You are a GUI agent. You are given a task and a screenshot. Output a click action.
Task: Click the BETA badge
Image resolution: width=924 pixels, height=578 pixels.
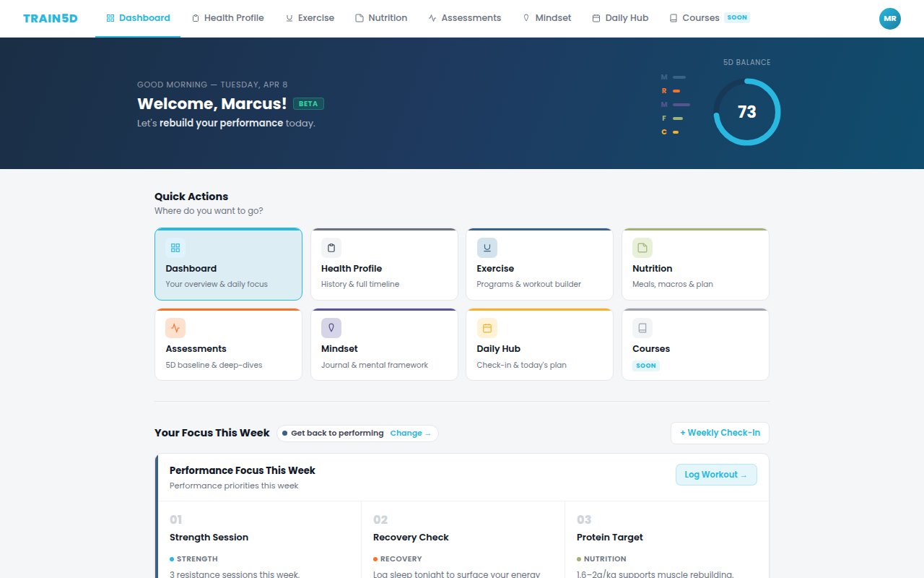click(308, 104)
